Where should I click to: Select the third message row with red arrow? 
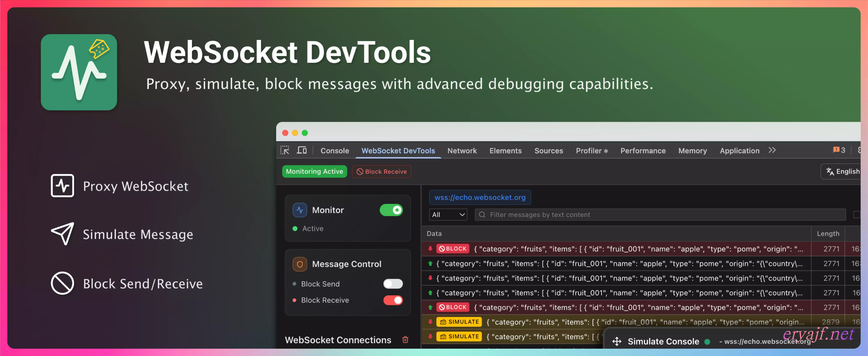(x=641, y=278)
